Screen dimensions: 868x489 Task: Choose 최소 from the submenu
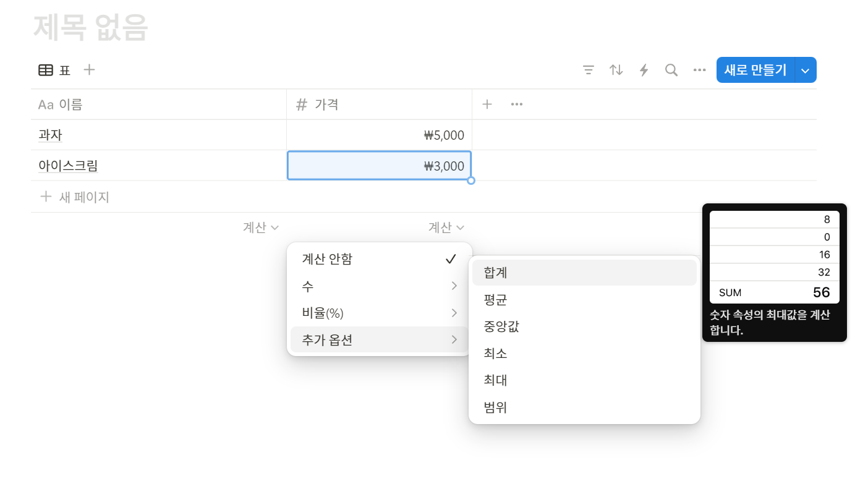(x=584, y=354)
